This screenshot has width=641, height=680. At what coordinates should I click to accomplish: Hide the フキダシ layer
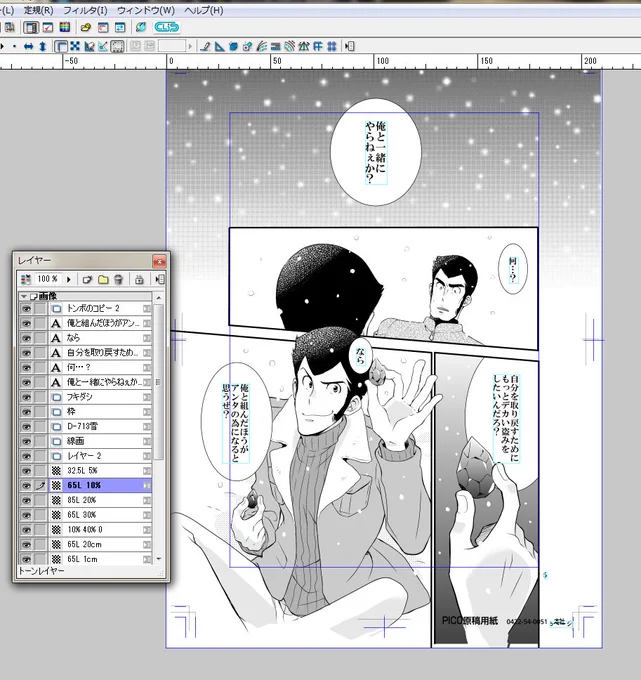coord(26,397)
